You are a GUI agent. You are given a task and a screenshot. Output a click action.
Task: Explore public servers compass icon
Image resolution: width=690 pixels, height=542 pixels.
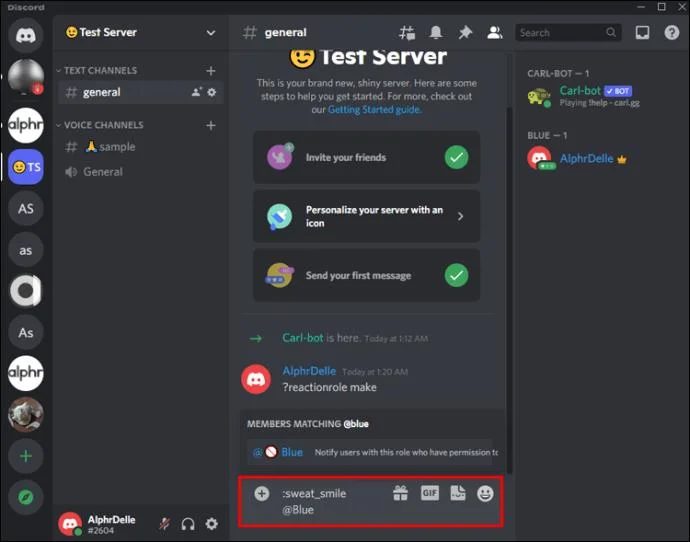[26, 497]
